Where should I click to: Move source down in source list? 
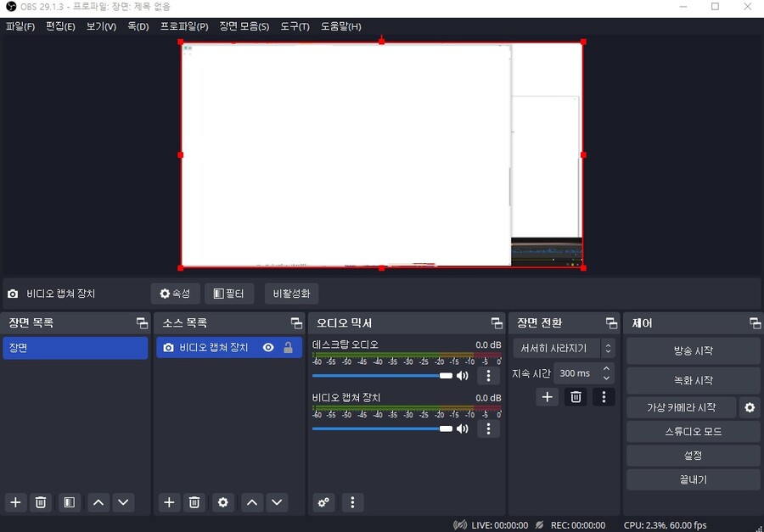[x=277, y=502]
